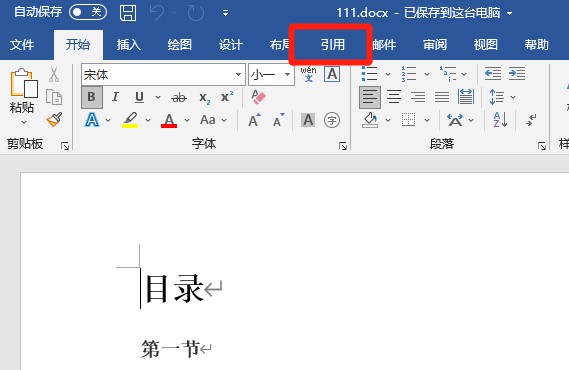The height and width of the screenshot is (370, 569).
Task: Click the 粘贴 paste icon
Action: 23,83
